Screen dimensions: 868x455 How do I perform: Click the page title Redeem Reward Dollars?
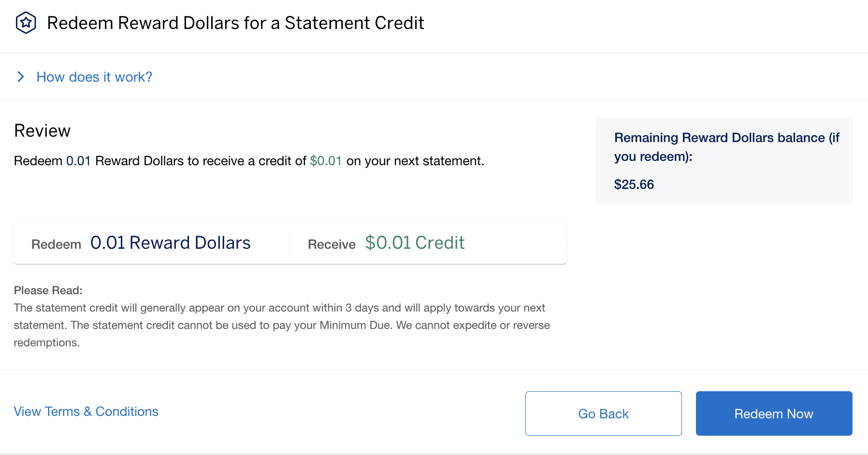(x=235, y=23)
